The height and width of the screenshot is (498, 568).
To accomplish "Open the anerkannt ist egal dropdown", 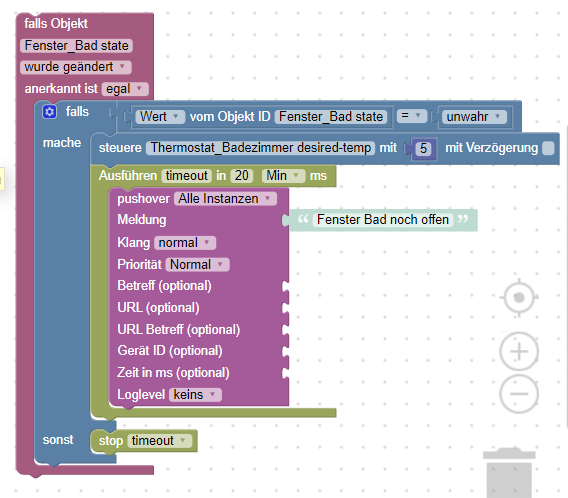I will [125, 89].
